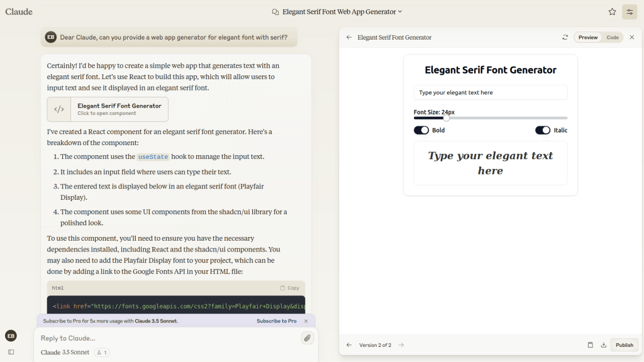Star this conversation as favorite

click(x=612, y=12)
